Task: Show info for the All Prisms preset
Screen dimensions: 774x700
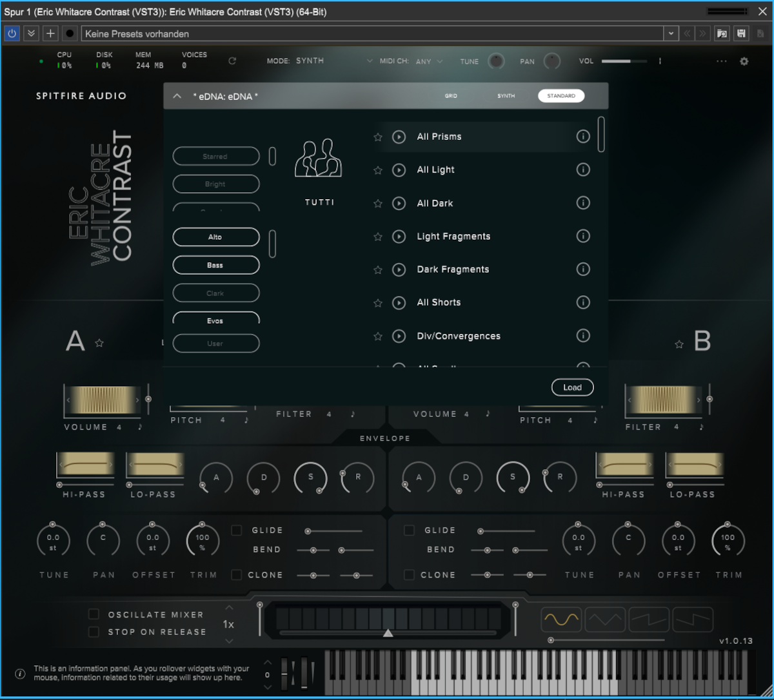Action: click(x=583, y=137)
